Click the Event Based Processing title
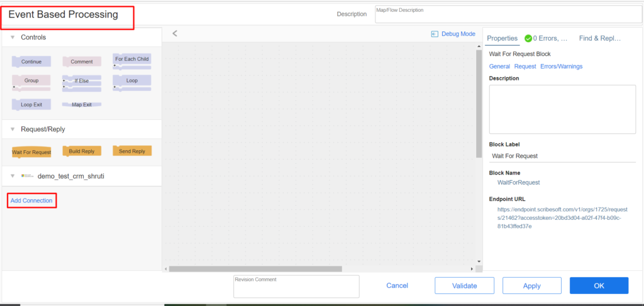644x306 pixels. tap(64, 15)
